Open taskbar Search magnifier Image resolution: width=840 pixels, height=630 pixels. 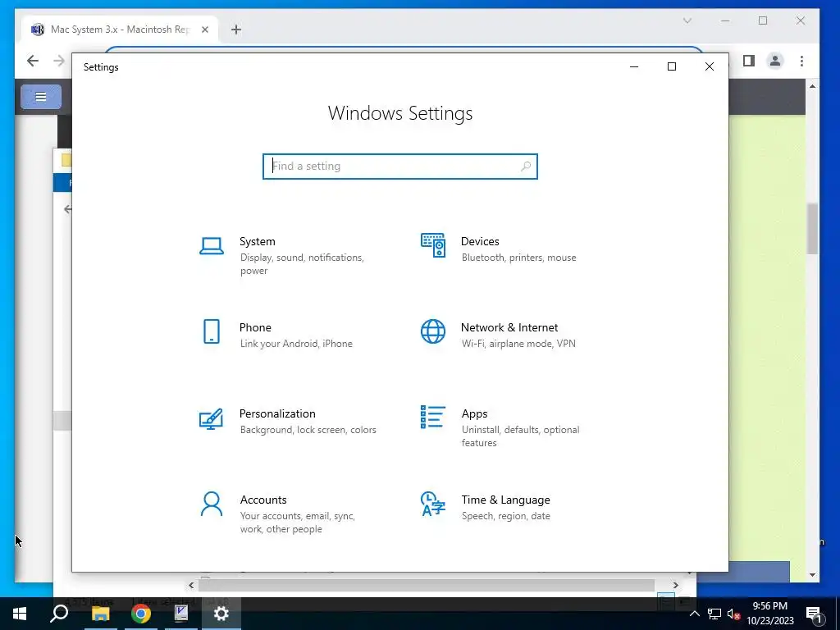pos(59,614)
